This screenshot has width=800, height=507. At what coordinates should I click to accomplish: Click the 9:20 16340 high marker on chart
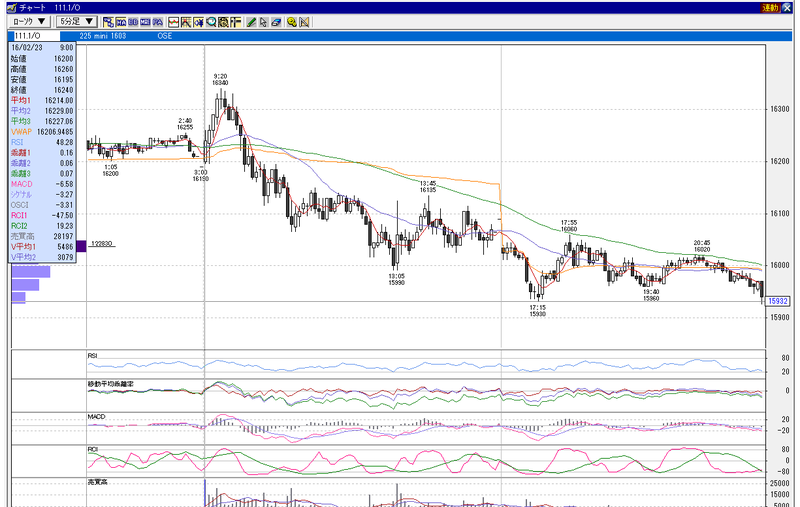point(220,80)
